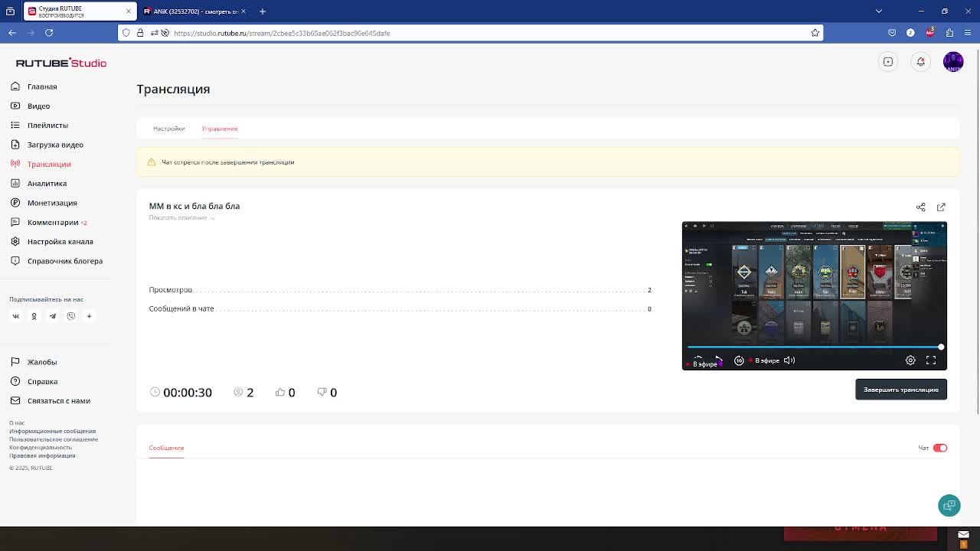Open Справочник блогера link

click(x=64, y=261)
